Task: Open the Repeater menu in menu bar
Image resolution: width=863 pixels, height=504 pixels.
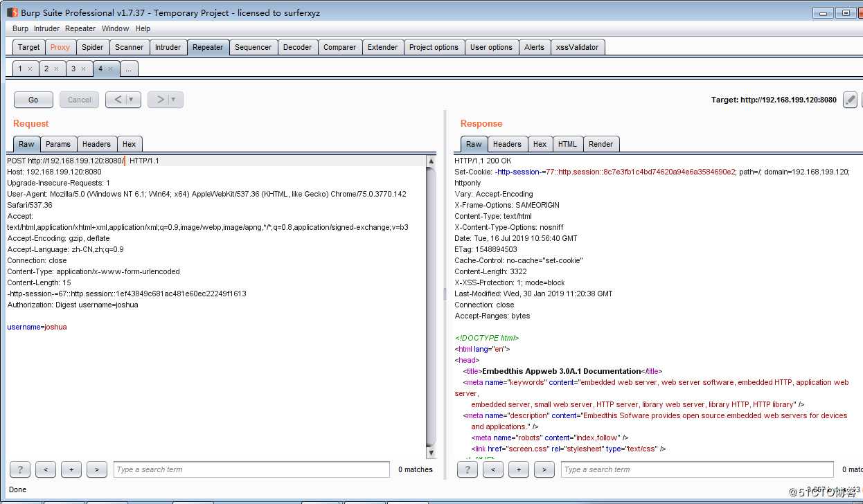Action: click(x=80, y=28)
